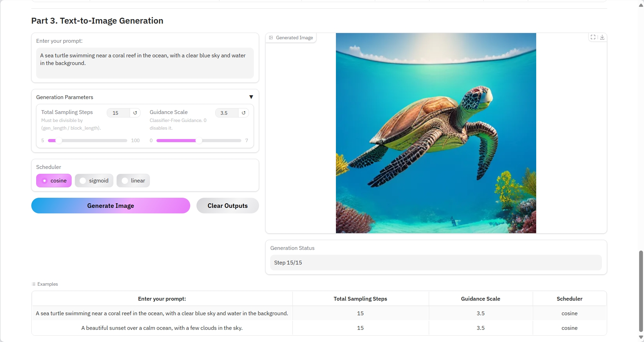Select the cosine scheduler
This screenshot has height=342, width=644.
point(54,181)
